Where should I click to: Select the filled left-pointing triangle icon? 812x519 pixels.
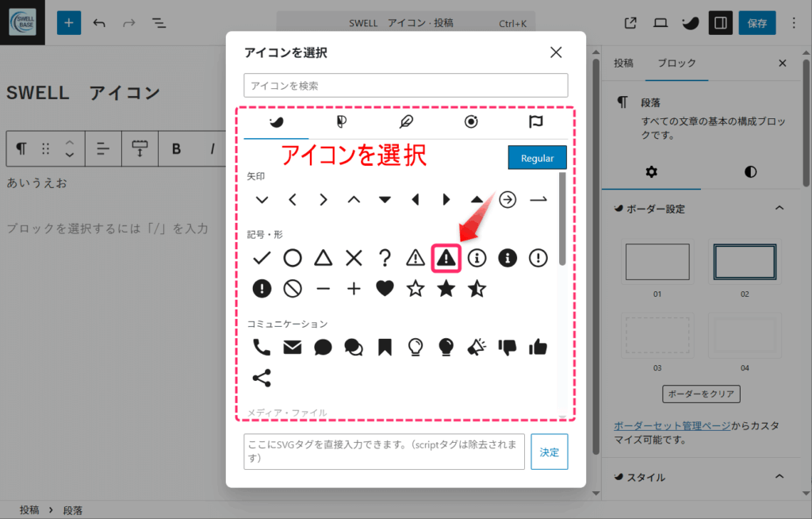pos(416,200)
